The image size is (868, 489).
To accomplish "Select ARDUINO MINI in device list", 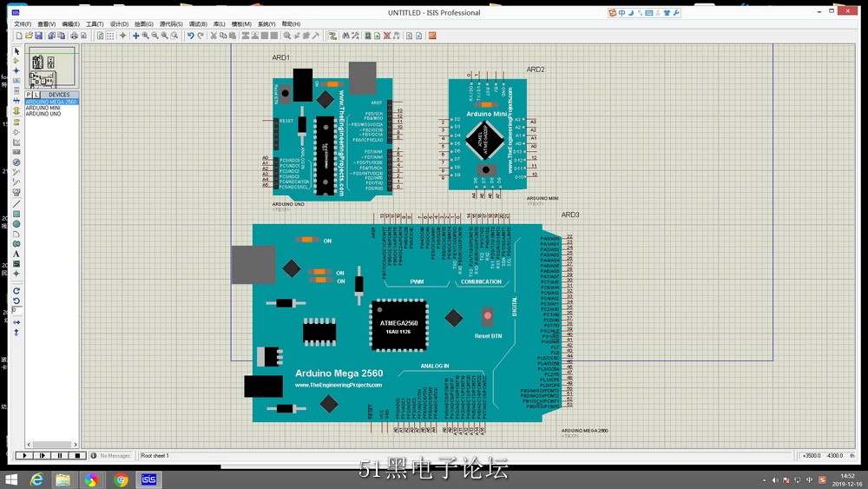I will point(43,108).
